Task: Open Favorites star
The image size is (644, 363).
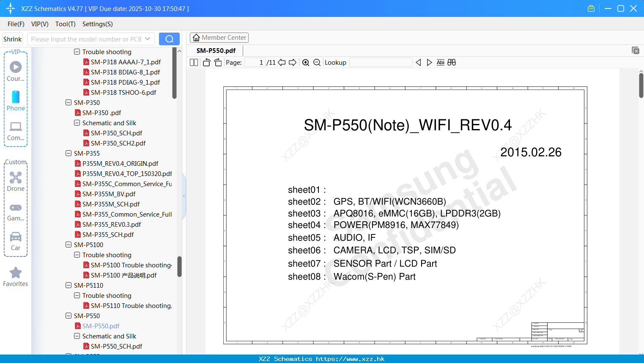Action: pos(16,277)
